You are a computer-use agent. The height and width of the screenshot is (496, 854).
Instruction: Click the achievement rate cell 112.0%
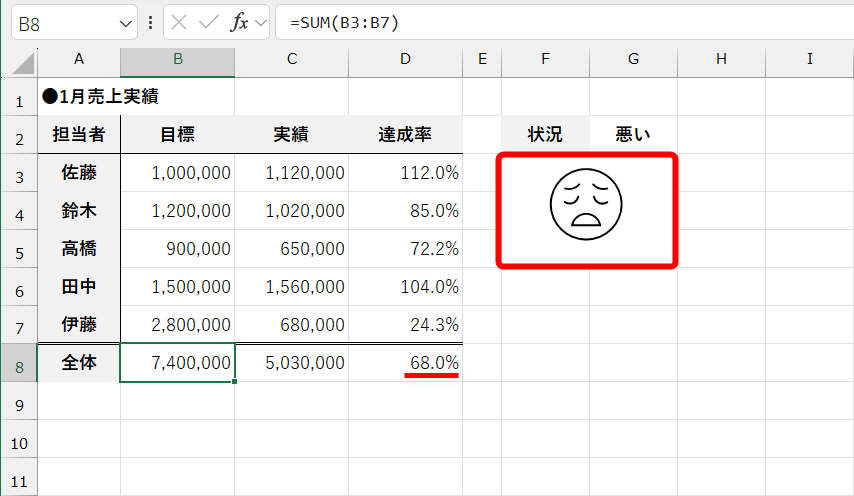tap(405, 173)
